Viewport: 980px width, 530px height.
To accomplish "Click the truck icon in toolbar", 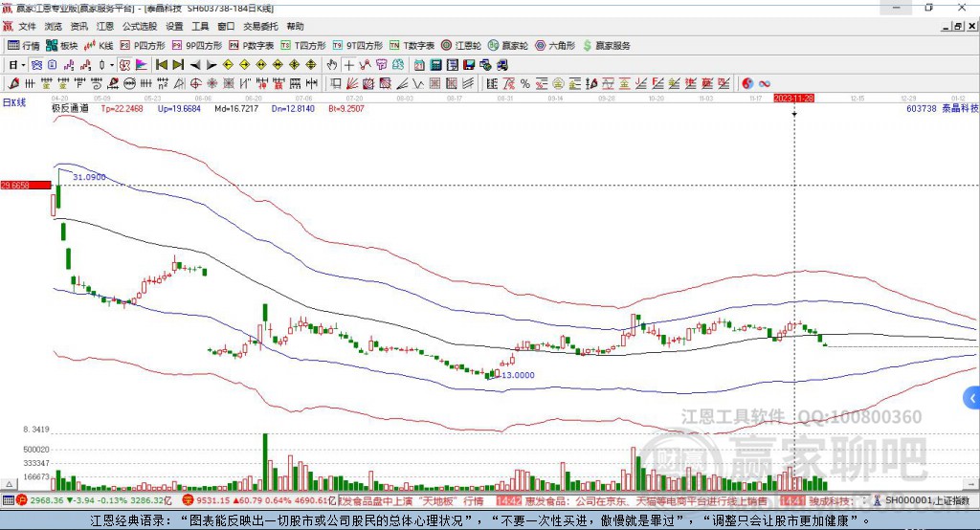I will pyautogui.click(x=502, y=65).
